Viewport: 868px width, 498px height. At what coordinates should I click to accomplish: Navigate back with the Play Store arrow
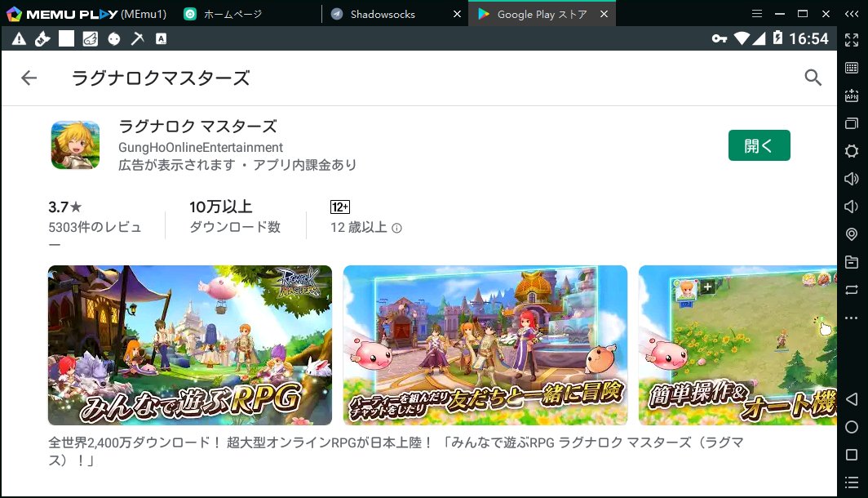29,78
